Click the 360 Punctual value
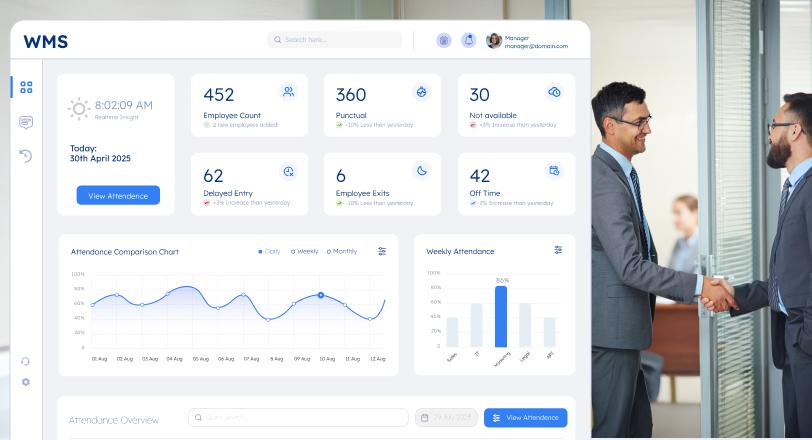812x440 pixels. click(x=351, y=95)
